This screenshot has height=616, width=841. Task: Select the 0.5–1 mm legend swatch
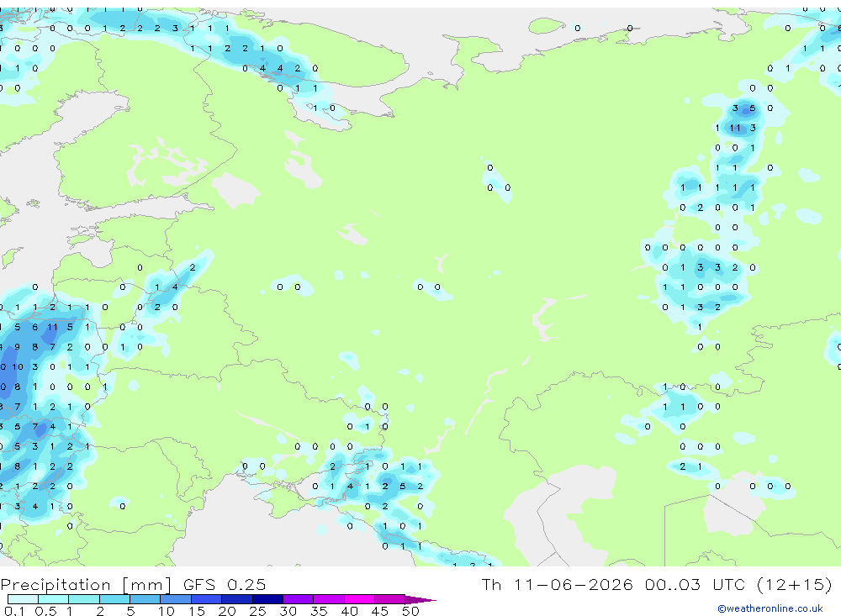[53, 599]
